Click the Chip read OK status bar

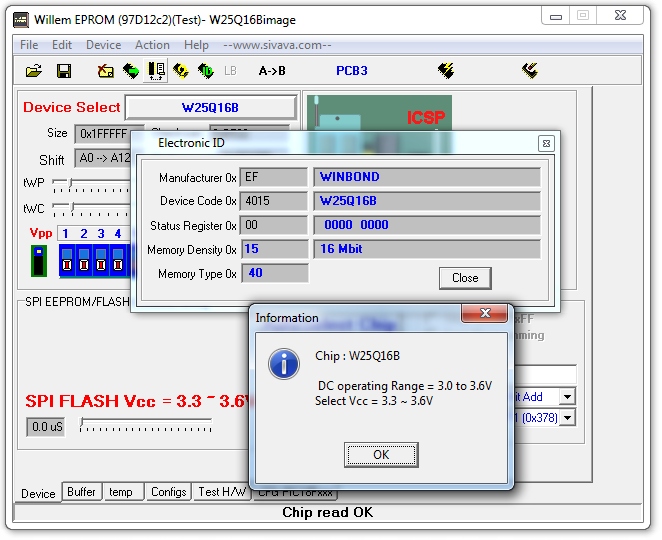pyautogui.click(x=328, y=512)
